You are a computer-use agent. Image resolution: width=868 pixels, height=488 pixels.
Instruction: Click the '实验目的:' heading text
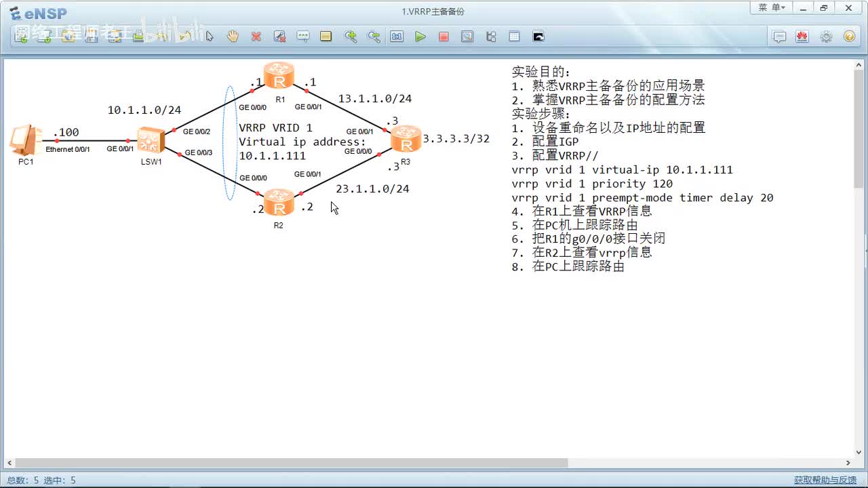(542, 72)
